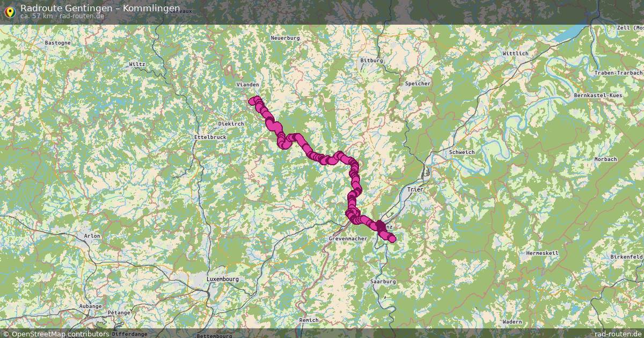Click the Hermeskeil town label
Viewport: 644px width, 338px height.
click(x=542, y=253)
